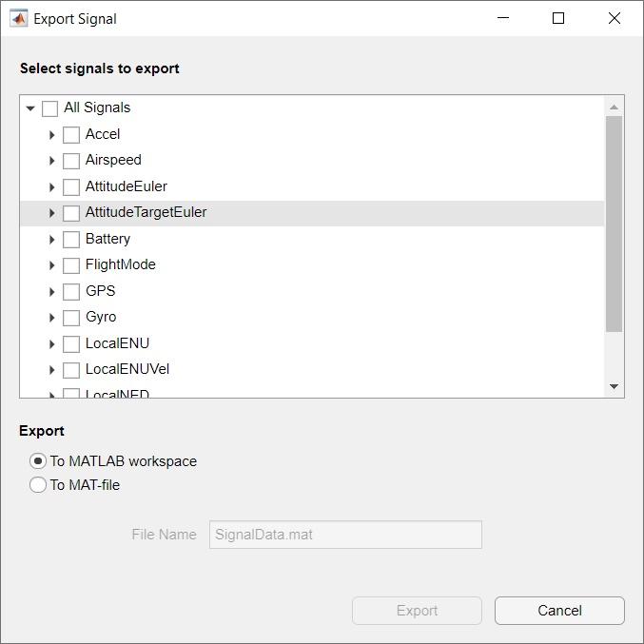Screen dimensions: 644x644
Task: Expand the LocalENU signal node
Action: pos(52,344)
